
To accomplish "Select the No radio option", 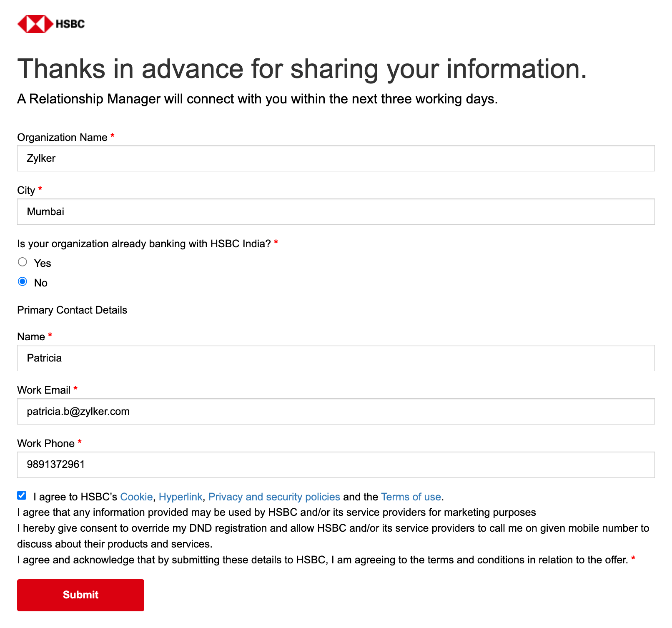I will pyautogui.click(x=22, y=281).
